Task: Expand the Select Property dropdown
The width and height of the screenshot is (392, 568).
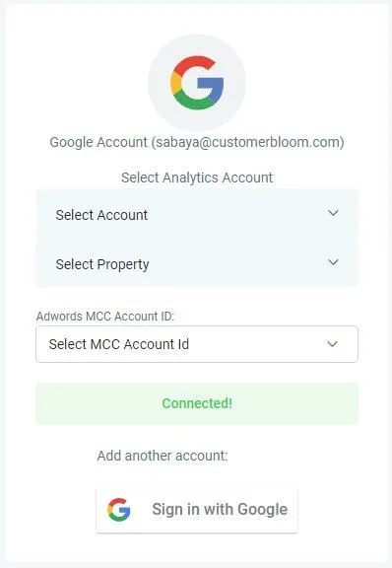Action: (x=197, y=263)
